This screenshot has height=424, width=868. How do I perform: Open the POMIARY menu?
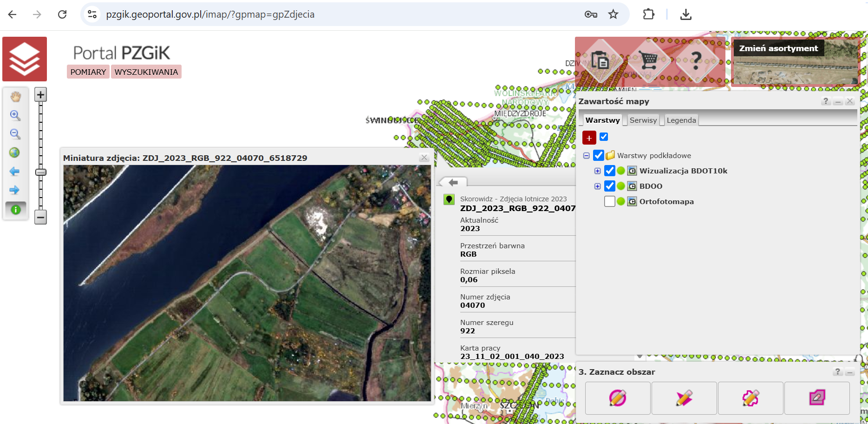[88, 72]
